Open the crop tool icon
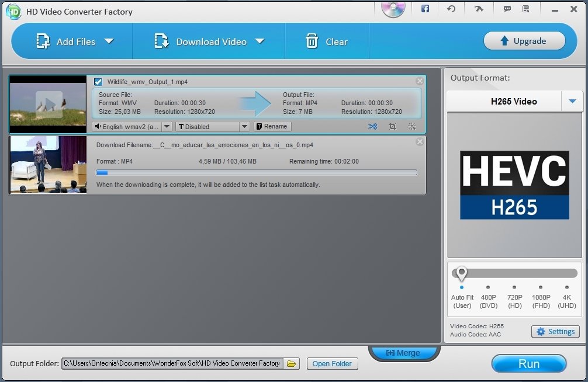The height and width of the screenshot is (382, 588). (x=392, y=127)
